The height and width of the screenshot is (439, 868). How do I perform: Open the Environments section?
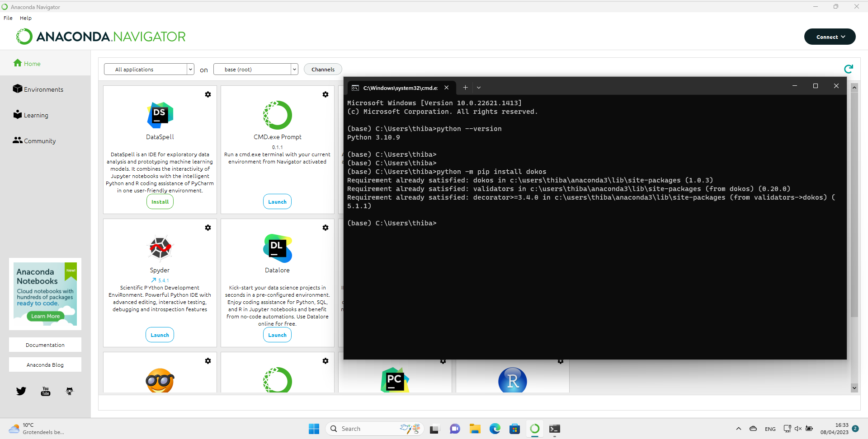pos(38,89)
